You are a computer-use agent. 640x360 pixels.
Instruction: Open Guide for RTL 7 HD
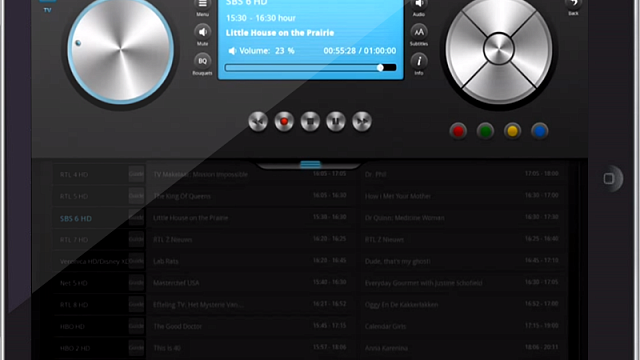tap(136, 239)
